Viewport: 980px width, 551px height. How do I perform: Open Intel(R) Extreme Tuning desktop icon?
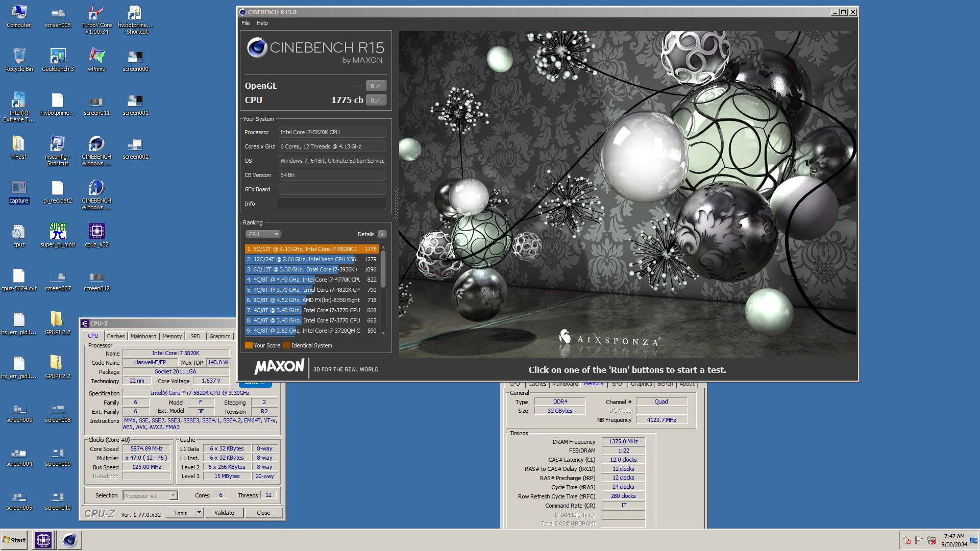pyautogui.click(x=19, y=107)
